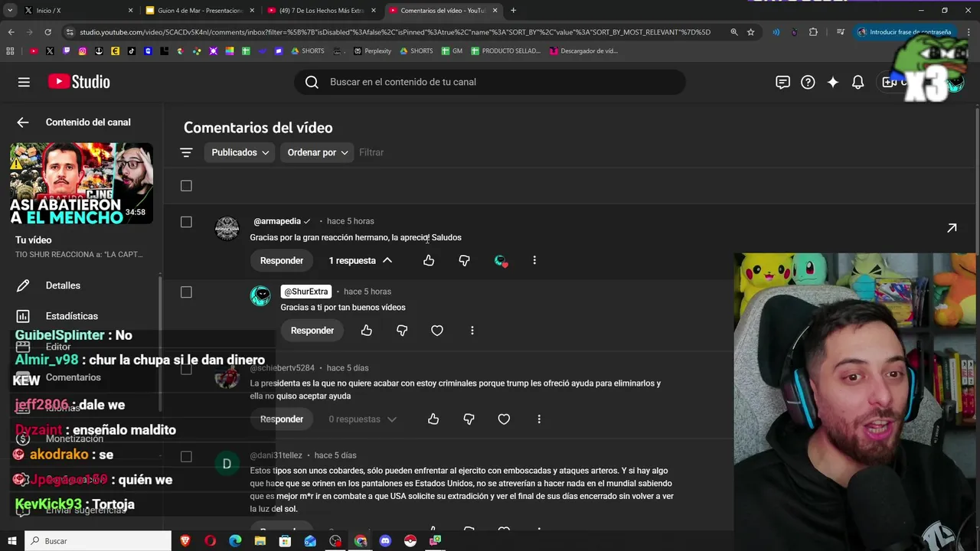Switch to the 7 De Los Hechos YouTube tab
This screenshot has height=551, width=980.
tap(321, 11)
